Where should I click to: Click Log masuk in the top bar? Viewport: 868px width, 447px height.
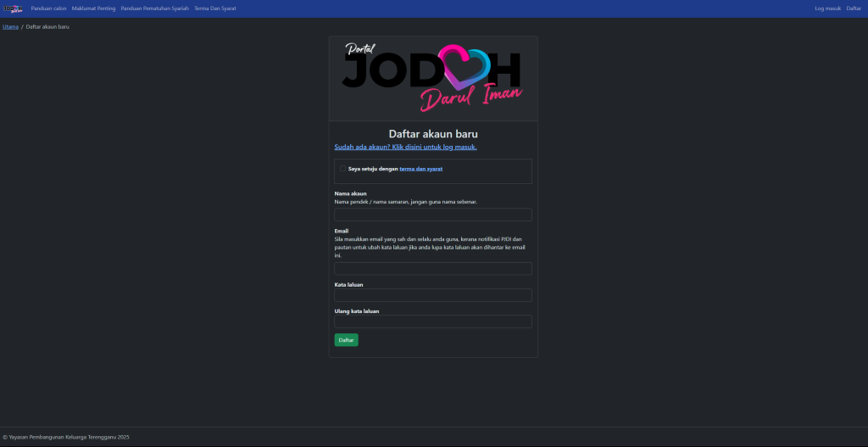click(x=827, y=8)
